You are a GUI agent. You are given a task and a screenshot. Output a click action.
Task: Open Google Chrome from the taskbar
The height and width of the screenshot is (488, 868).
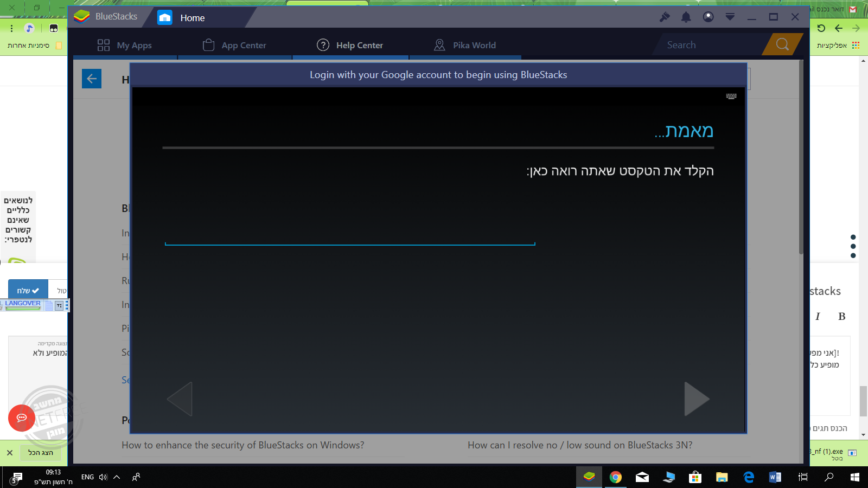(615, 477)
